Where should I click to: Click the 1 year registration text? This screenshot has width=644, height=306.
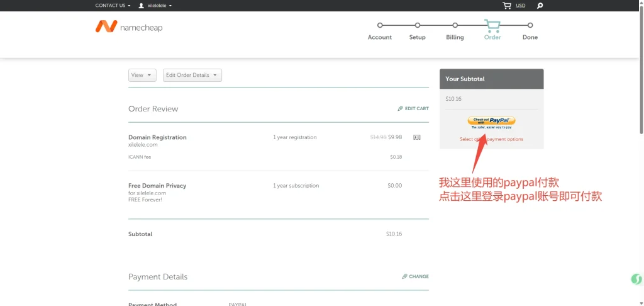(295, 137)
